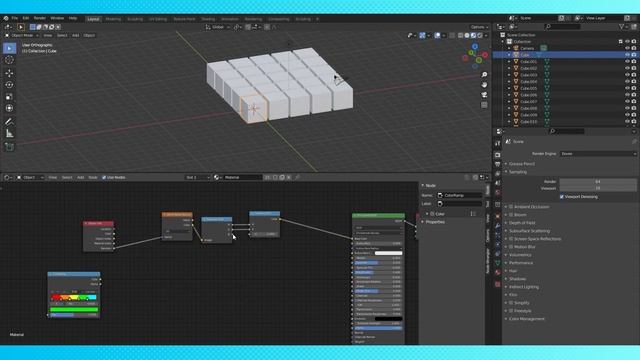Hide Cube.004 using its eye icon
The image size is (640, 360).
click(627, 82)
